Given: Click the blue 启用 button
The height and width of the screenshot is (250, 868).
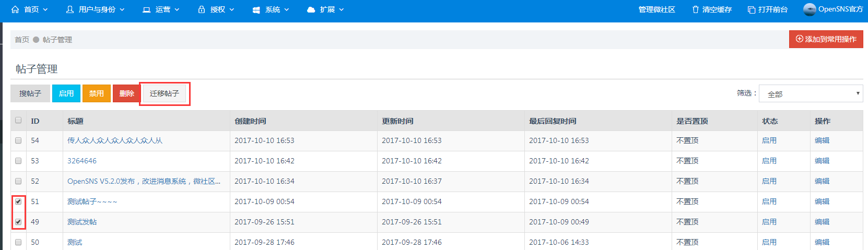Looking at the screenshot, I should coord(66,93).
